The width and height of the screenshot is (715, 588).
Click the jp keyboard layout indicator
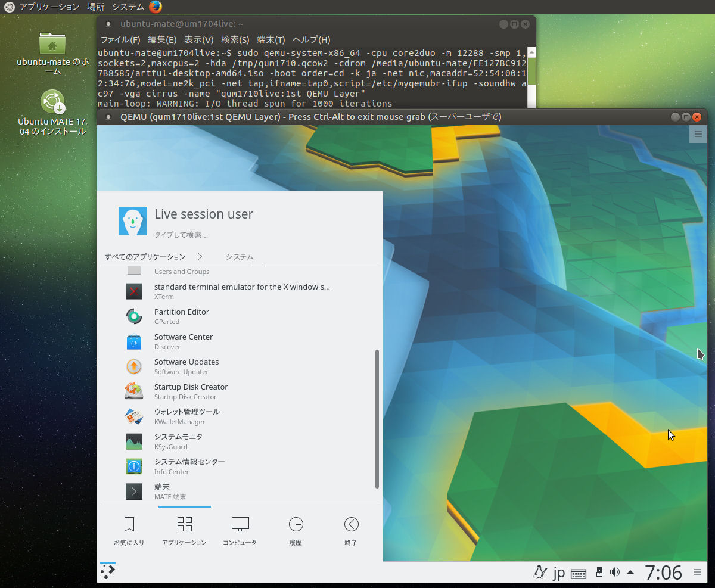pyautogui.click(x=559, y=573)
